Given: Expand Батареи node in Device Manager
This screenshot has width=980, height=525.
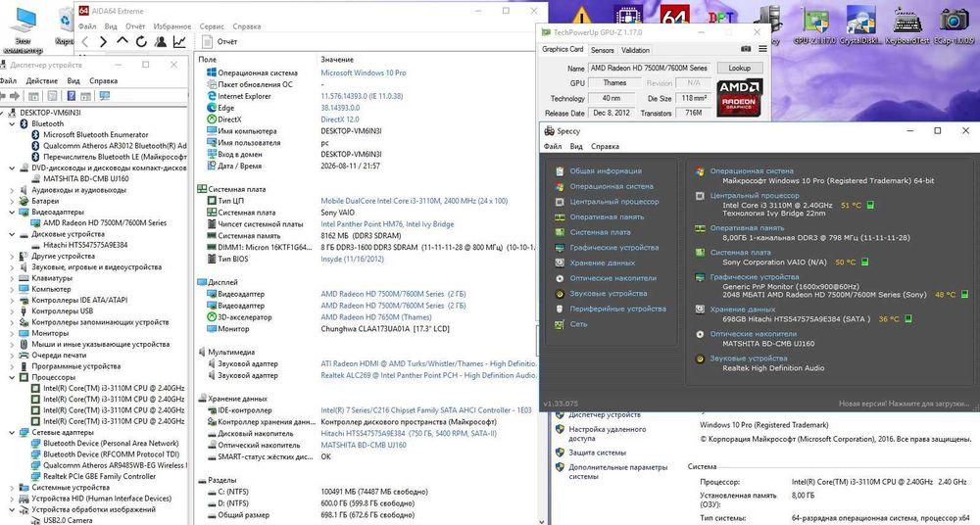Looking at the screenshot, I should click(x=12, y=201).
